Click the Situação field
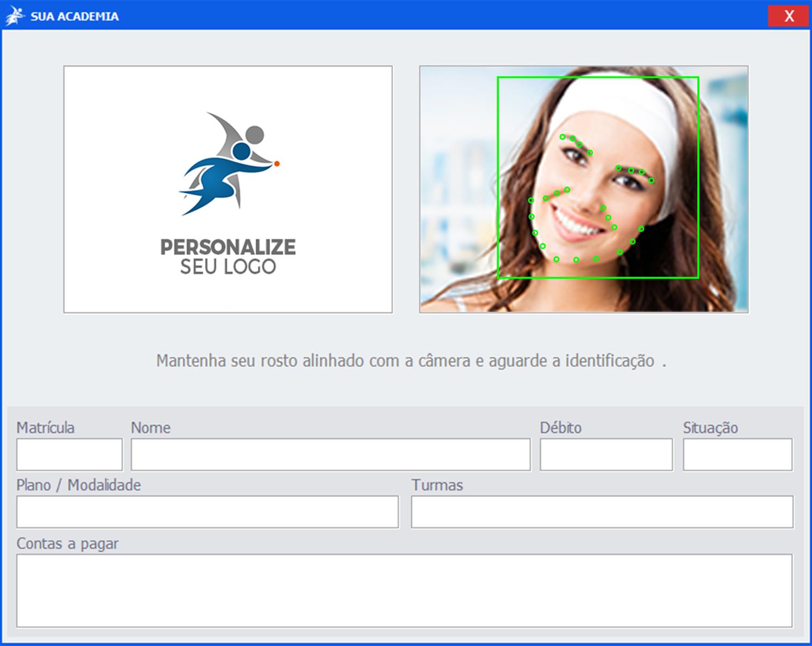Viewport: 812px width, 646px height. click(737, 454)
